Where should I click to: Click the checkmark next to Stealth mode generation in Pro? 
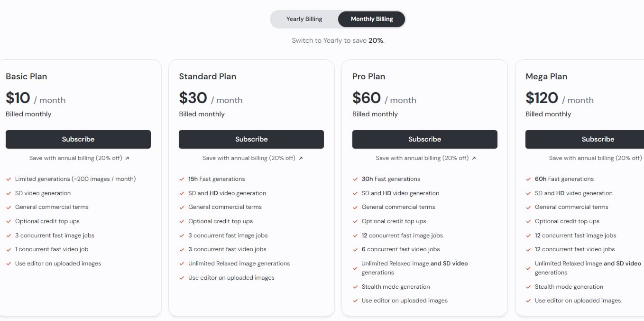355,287
